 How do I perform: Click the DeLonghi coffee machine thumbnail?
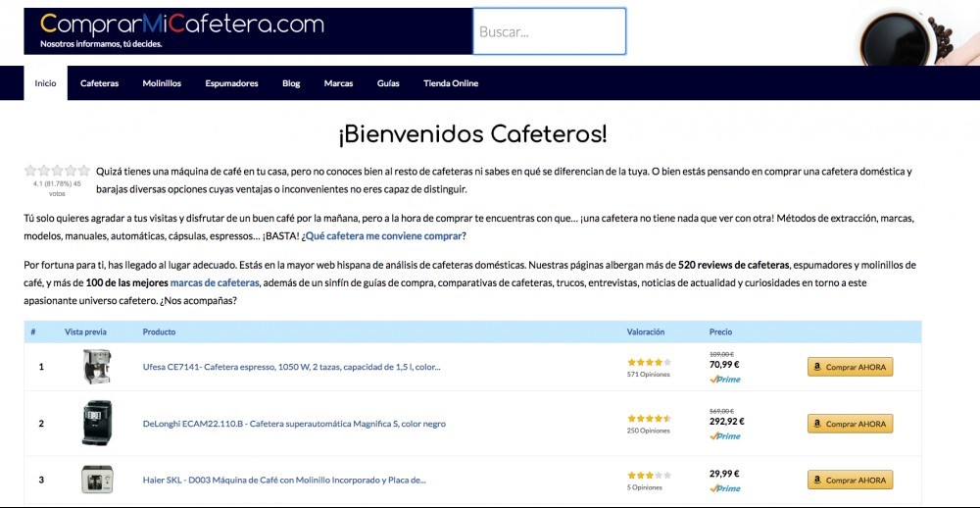coord(97,423)
